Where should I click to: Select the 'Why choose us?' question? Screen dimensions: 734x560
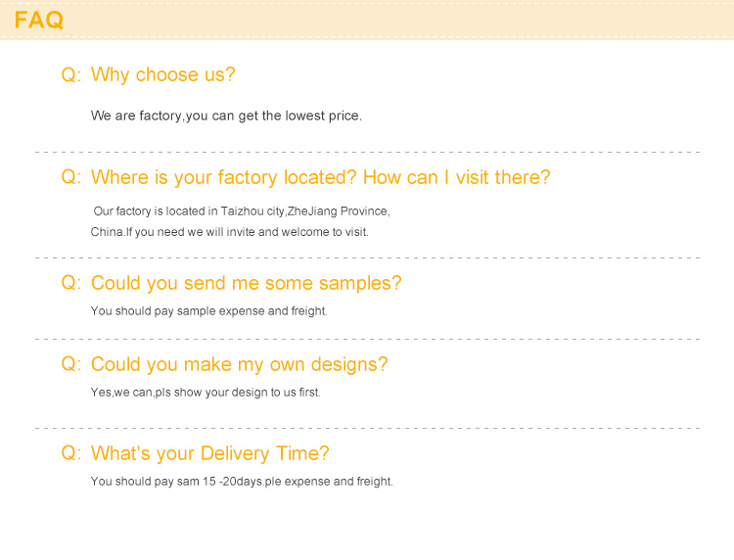click(162, 75)
